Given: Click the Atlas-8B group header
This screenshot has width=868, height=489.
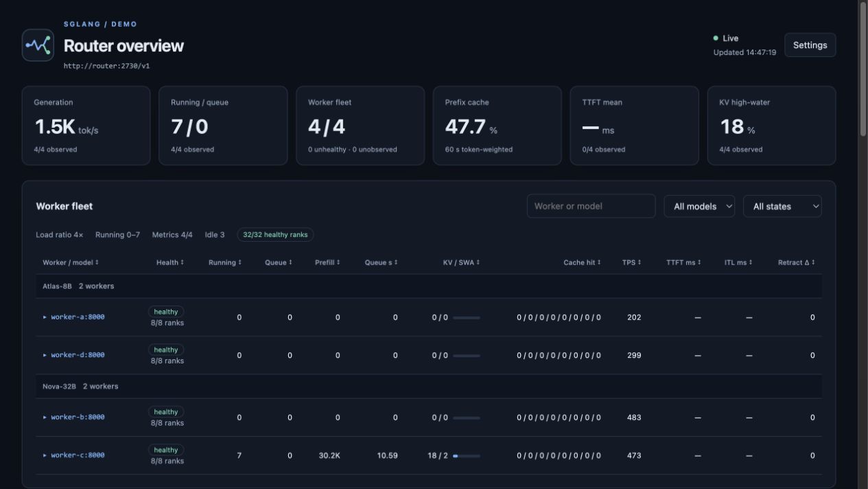Looking at the screenshot, I should point(429,286).
